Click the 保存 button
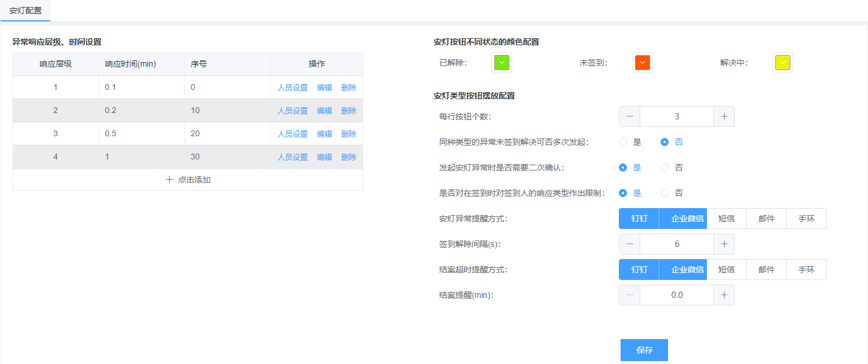This screenshot has height=364, width=868. point(644,350)
